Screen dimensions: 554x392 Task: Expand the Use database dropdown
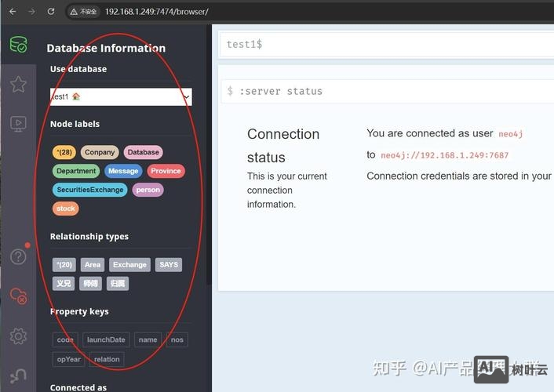tap(121, 96)
